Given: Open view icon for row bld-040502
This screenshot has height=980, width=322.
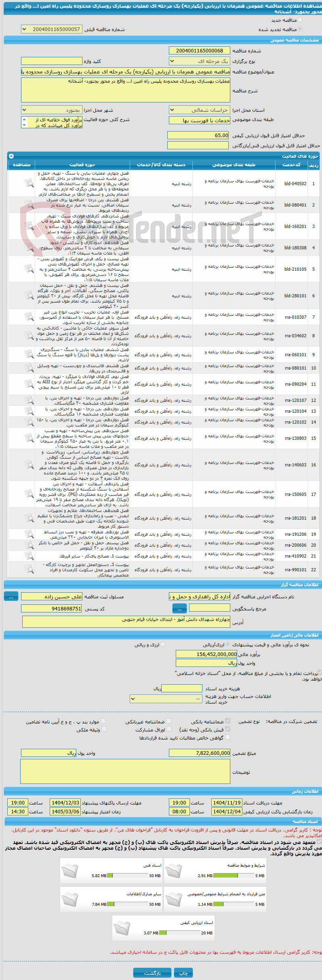Looking at the screenshot, I should (x=29, y=184).
